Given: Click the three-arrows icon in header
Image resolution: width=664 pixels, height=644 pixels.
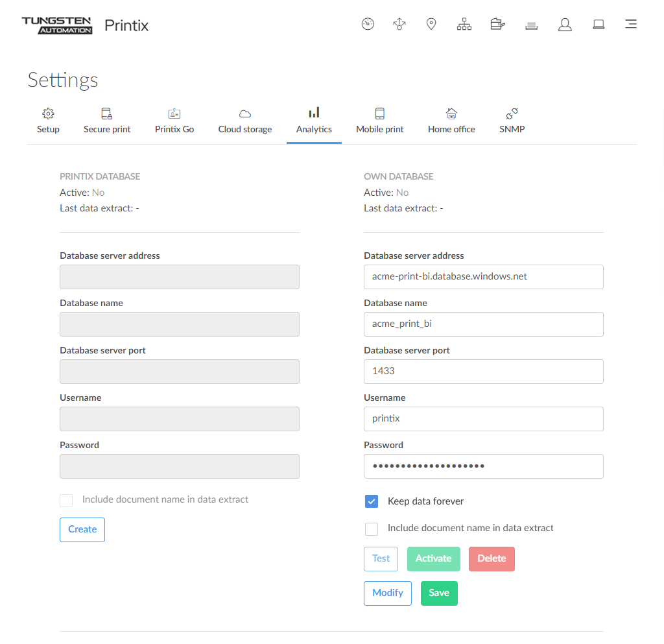Looking at the screenshot, I should (399, 25).
